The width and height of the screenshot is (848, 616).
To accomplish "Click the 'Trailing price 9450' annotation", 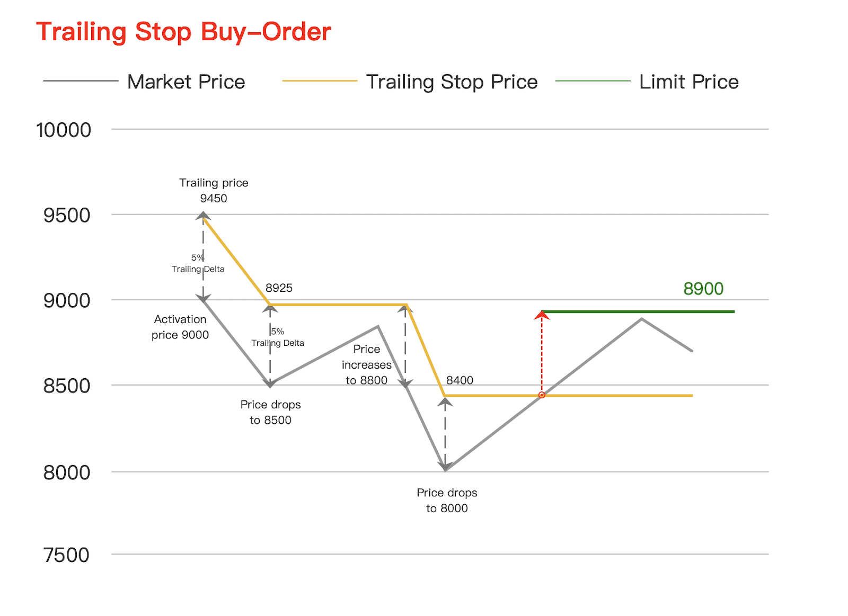I will 214,190.
